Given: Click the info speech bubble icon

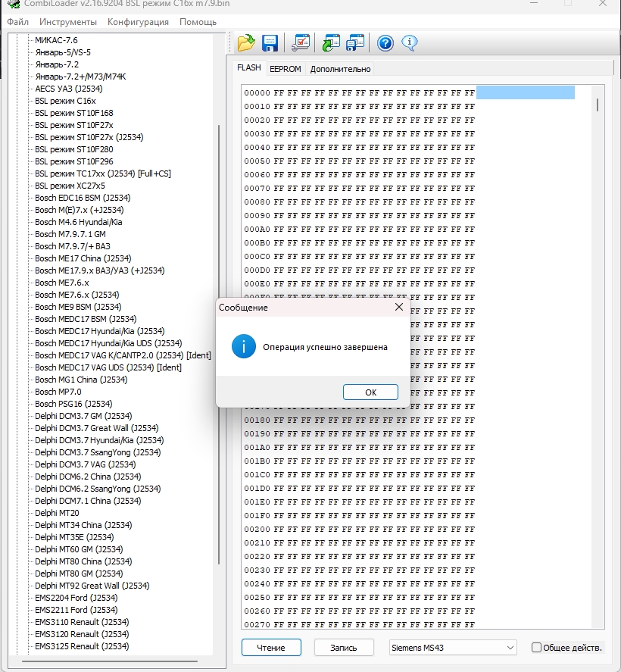Looking at the screenshot, I should 410,43.
